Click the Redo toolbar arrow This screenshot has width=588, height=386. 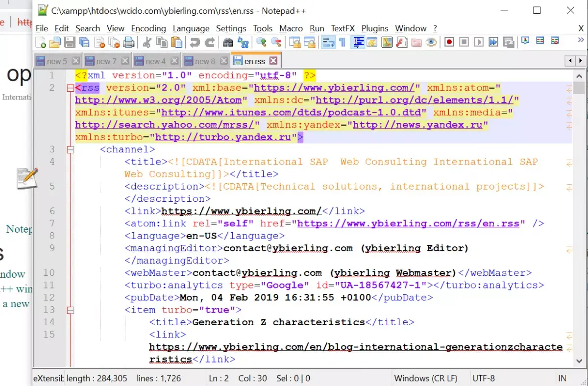click(209, 43)
